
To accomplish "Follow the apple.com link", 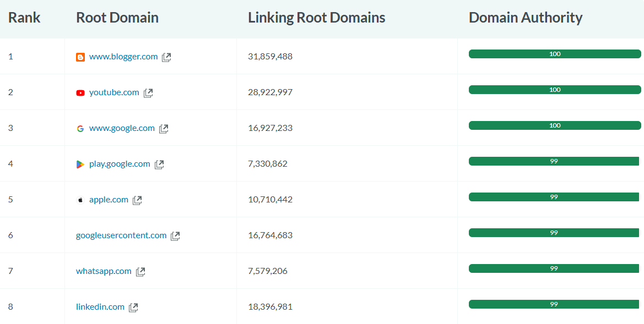I will point(109,199).
